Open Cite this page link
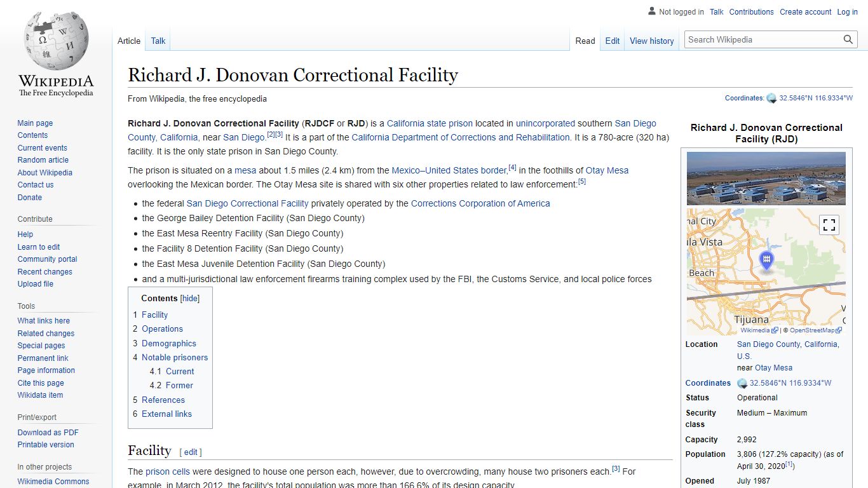The width and height of the screenshot is (868, 488). point(41,383)
